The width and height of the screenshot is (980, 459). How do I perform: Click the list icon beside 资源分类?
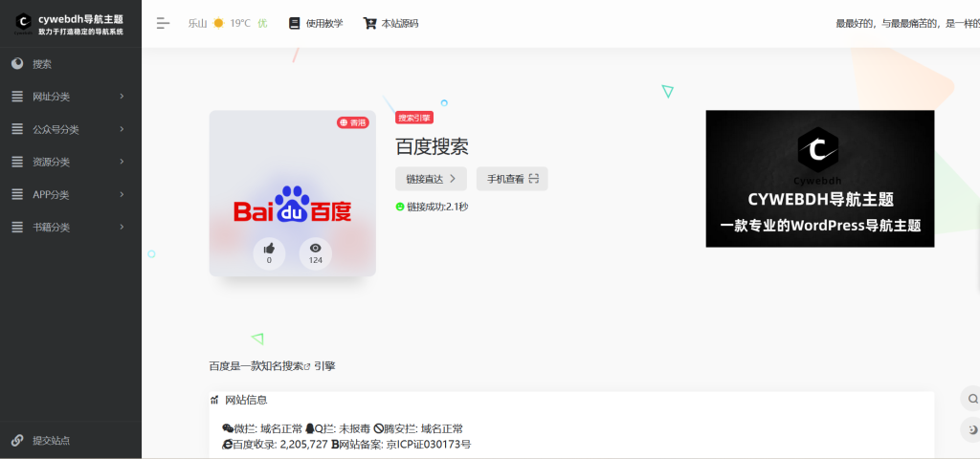point(17,162)
